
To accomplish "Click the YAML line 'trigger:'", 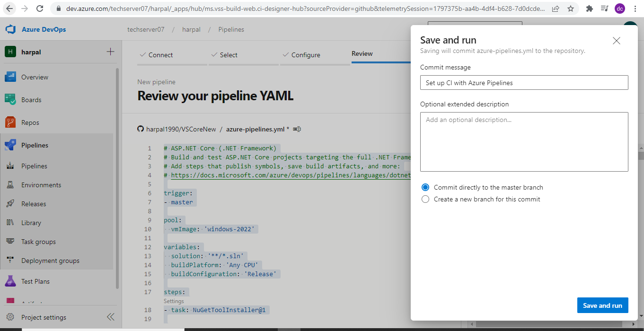I will 178,193.
